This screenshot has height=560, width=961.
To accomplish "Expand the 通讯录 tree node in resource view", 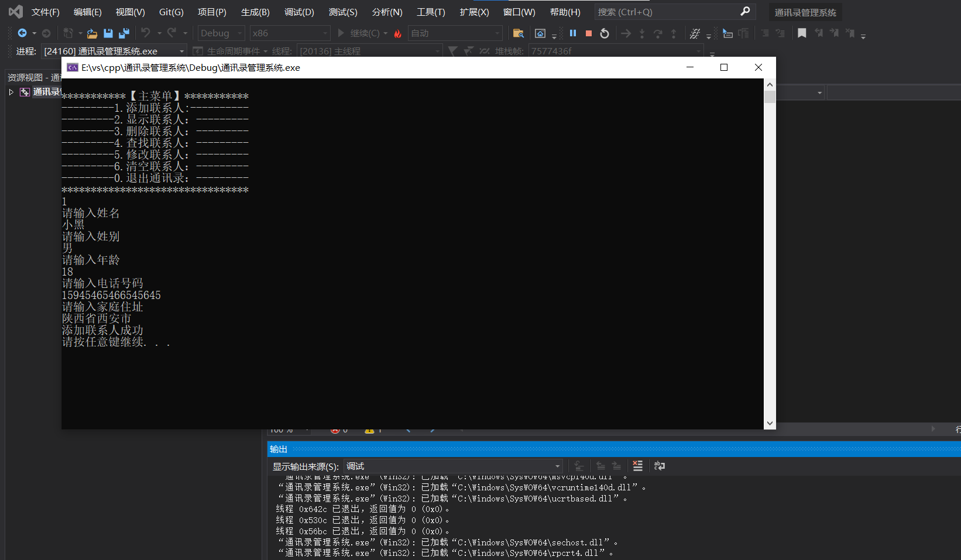I will coord(11,92).
